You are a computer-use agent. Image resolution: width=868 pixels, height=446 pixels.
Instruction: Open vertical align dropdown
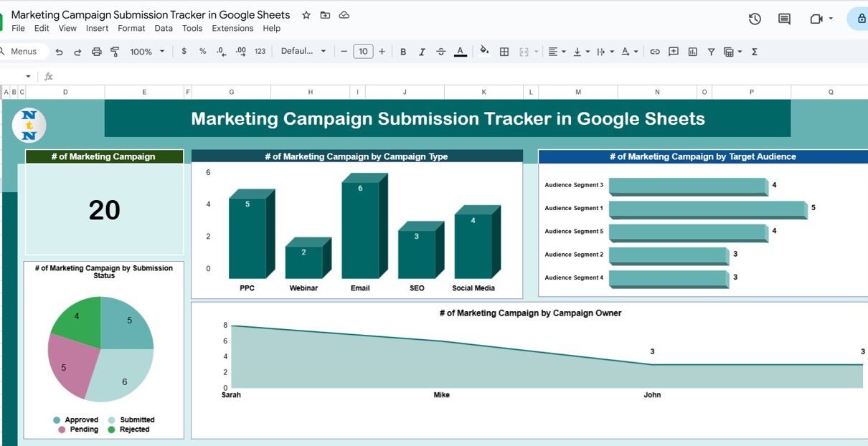581,52
